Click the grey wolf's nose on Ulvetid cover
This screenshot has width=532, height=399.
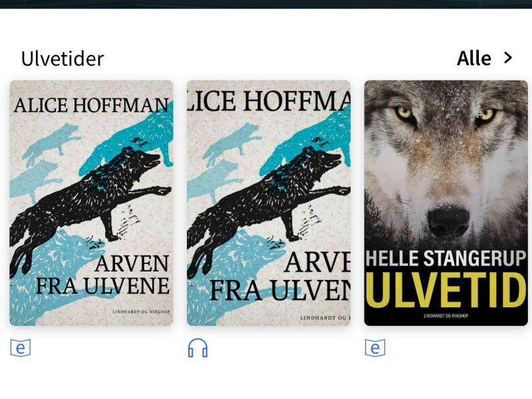pyautogui.click(x=448, y=222)
